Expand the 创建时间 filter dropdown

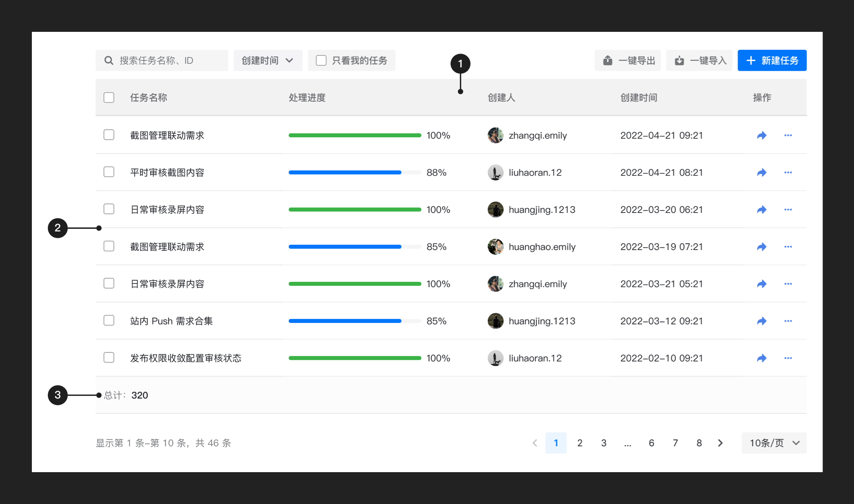pyautogui.click(x=268, y=61)
